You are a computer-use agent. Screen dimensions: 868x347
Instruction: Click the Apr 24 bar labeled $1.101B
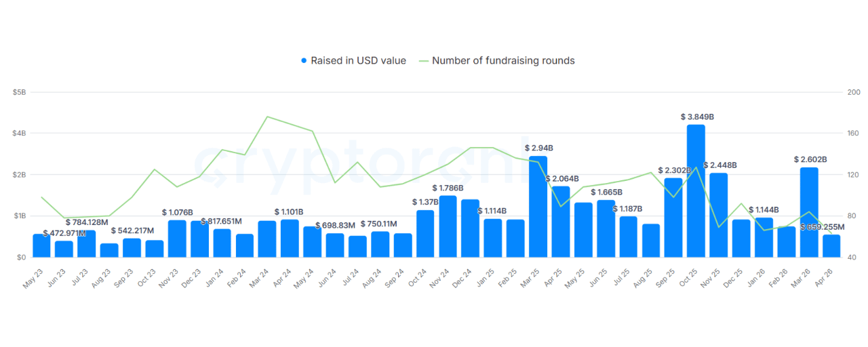coord(290,239)
